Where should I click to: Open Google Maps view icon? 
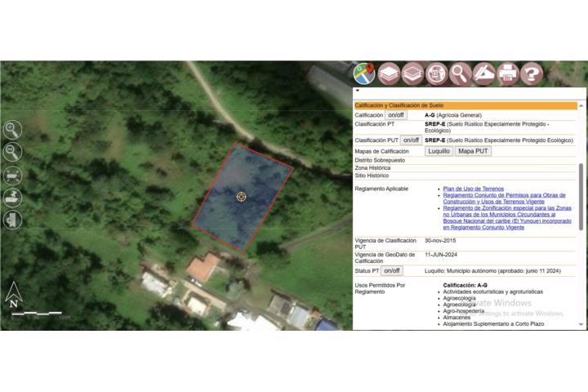(x=363, y=73)
